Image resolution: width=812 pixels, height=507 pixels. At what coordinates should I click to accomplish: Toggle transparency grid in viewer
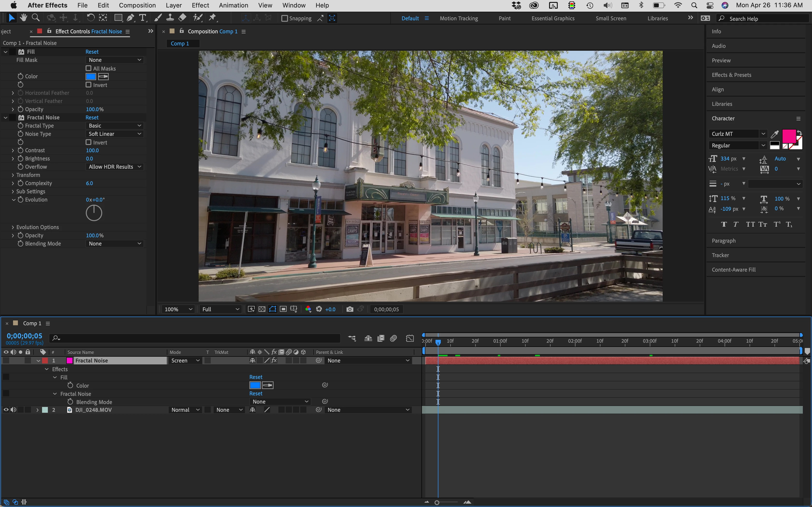262,309
